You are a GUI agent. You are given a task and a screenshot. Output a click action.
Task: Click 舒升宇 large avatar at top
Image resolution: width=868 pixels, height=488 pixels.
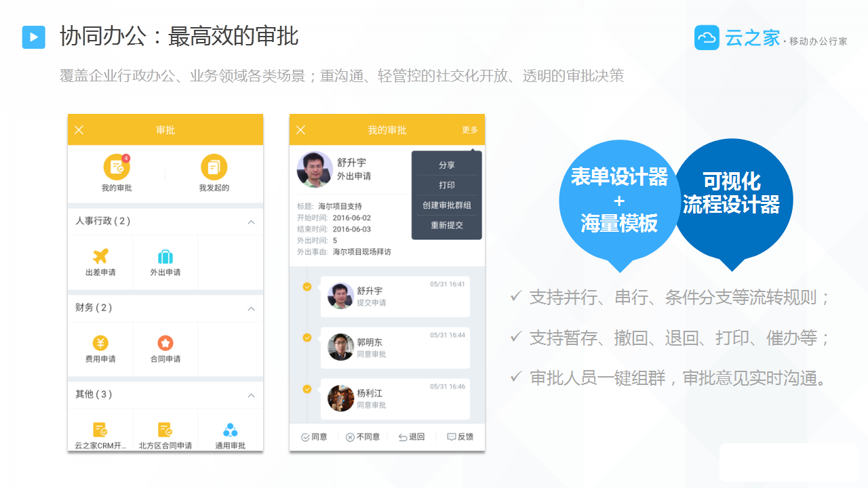pyautogui.click(x=315, y=169)
